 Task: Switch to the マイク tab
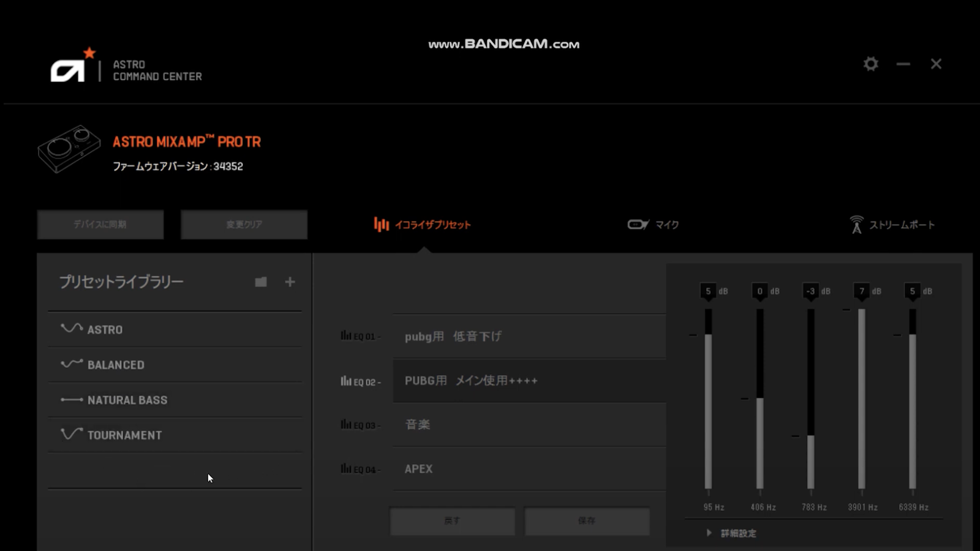pos(653,225)
